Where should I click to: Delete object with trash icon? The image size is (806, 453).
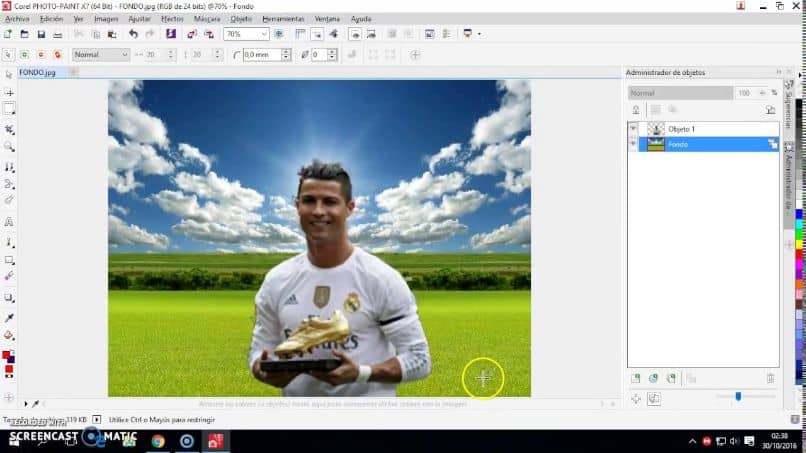click(770, 378)
